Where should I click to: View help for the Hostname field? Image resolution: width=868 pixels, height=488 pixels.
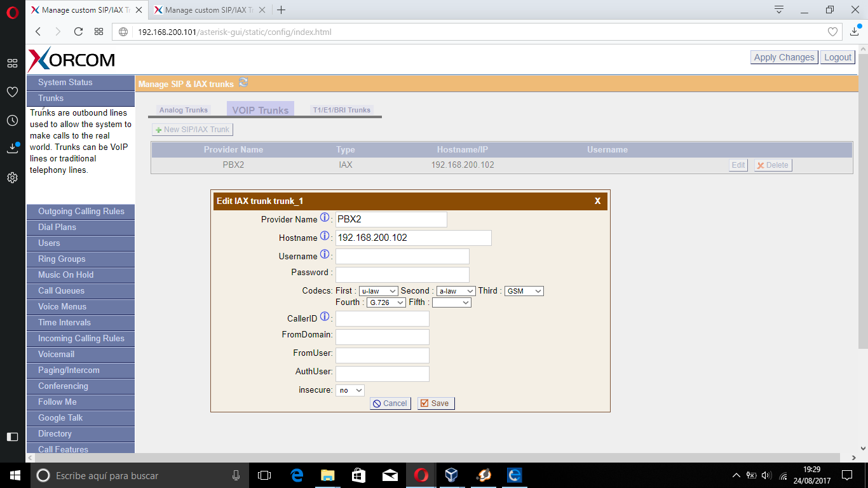pos(325,236)
